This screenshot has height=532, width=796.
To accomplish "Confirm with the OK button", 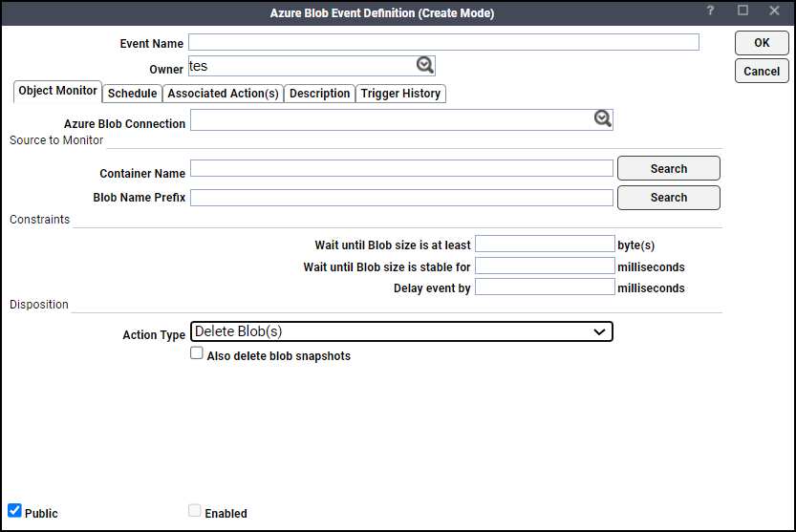I will pos(762,43).
